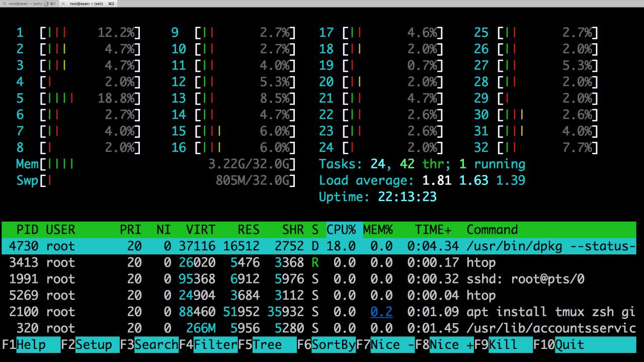Select the /usr/bin/dpkg process row
The height and width of the screenshot is (362, 644).
319,246
